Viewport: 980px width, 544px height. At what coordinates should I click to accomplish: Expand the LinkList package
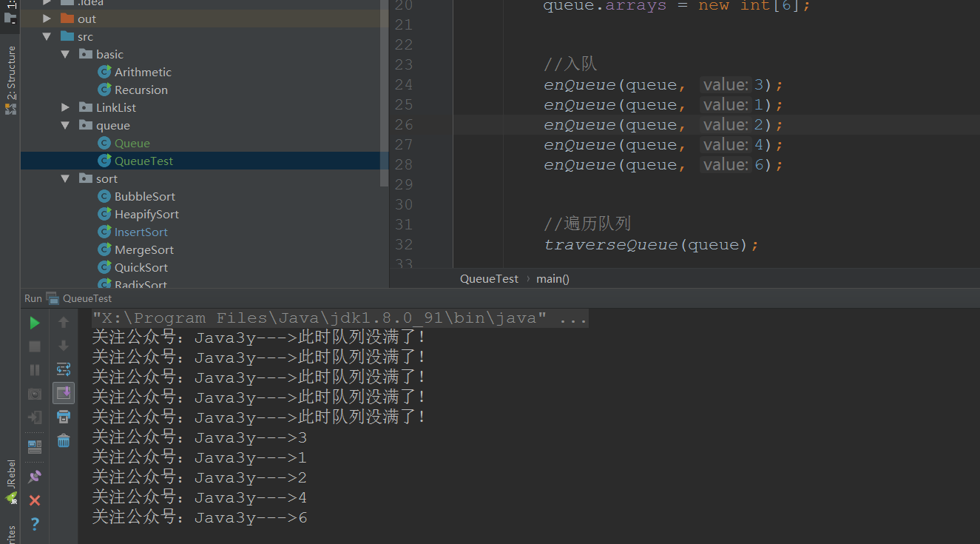pos(65,107)
